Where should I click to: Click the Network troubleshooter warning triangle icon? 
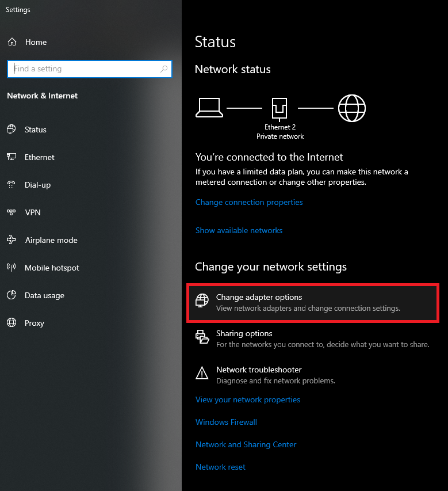point(202,373)
